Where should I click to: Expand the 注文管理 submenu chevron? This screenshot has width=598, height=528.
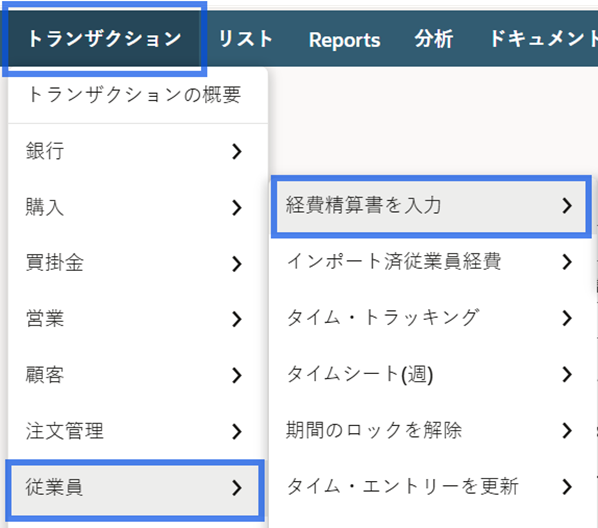(237, 431)
